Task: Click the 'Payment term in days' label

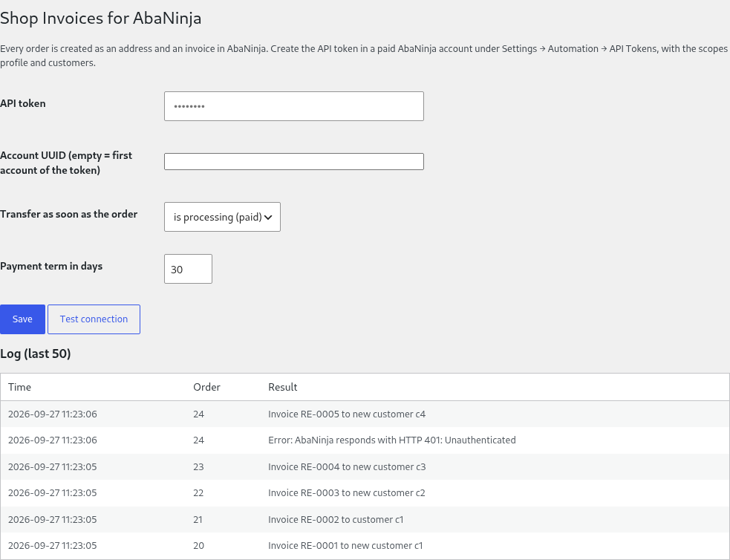Action: (51, 267)
